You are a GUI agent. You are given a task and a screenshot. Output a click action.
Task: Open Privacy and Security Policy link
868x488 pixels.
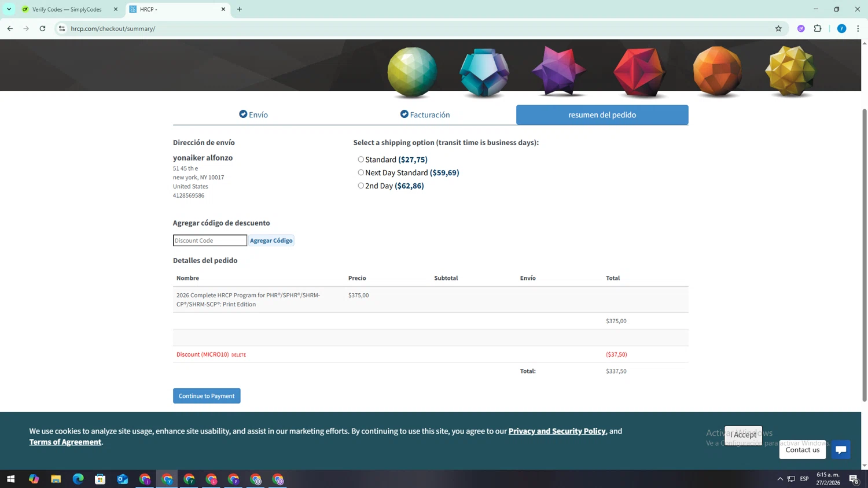tap(557, 431)
